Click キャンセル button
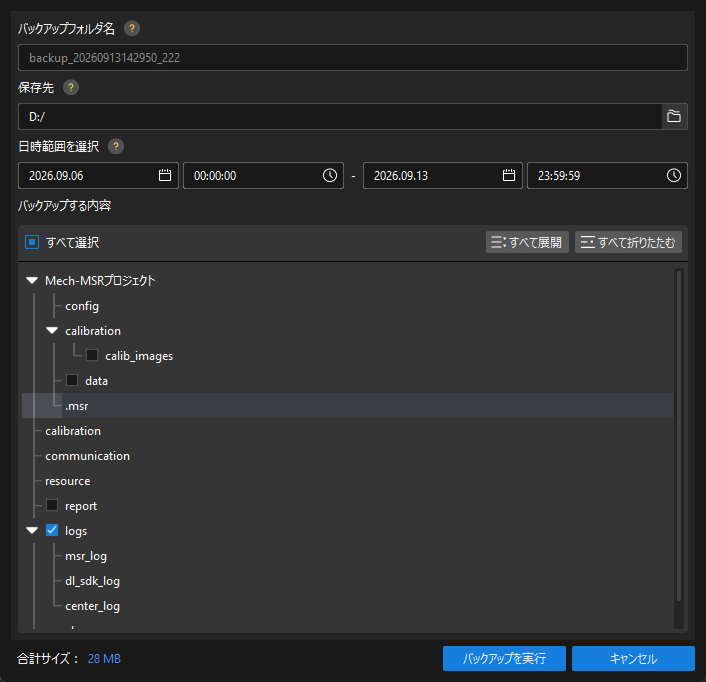The height and width of the screenshot is (682, 706). pos(633,659)
